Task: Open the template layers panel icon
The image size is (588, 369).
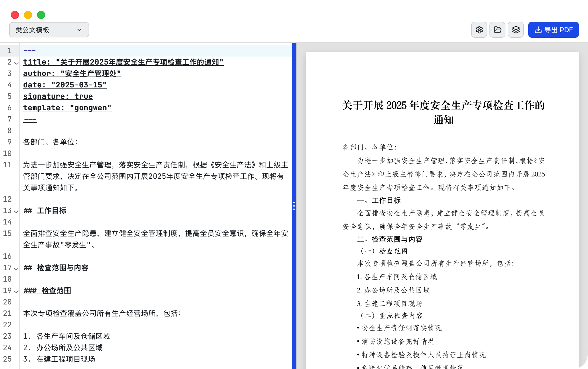Action: click(x=516, y=29)
